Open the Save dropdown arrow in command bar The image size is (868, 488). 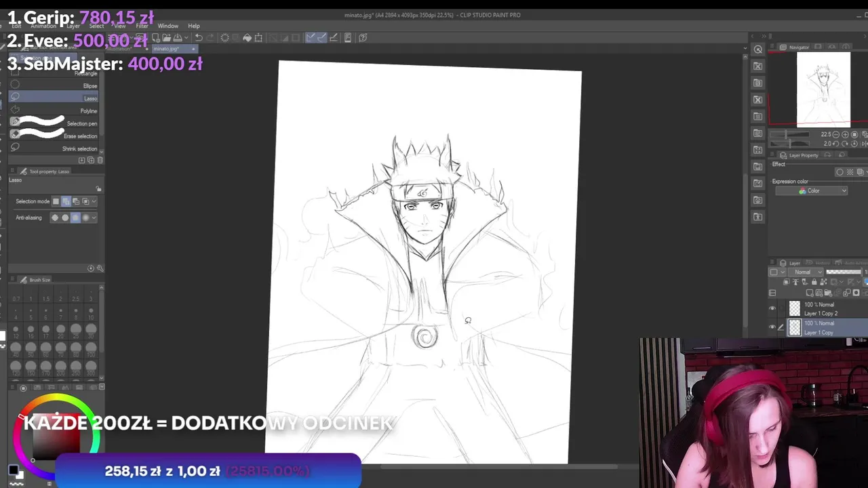coord(187,38)
